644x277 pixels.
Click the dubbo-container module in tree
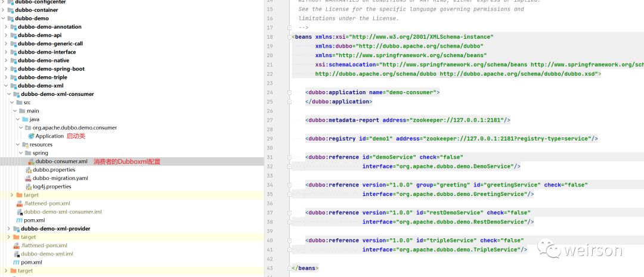click(x=36, y=10)
